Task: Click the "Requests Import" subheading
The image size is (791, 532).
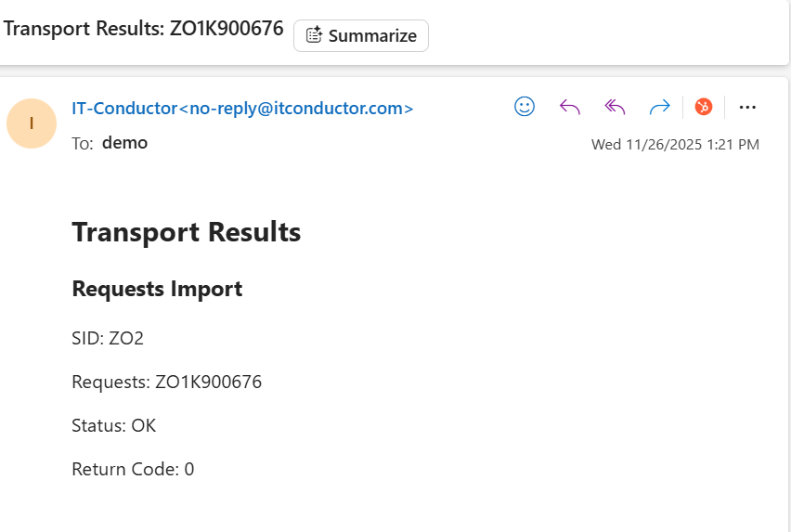Action: point(157,289)
